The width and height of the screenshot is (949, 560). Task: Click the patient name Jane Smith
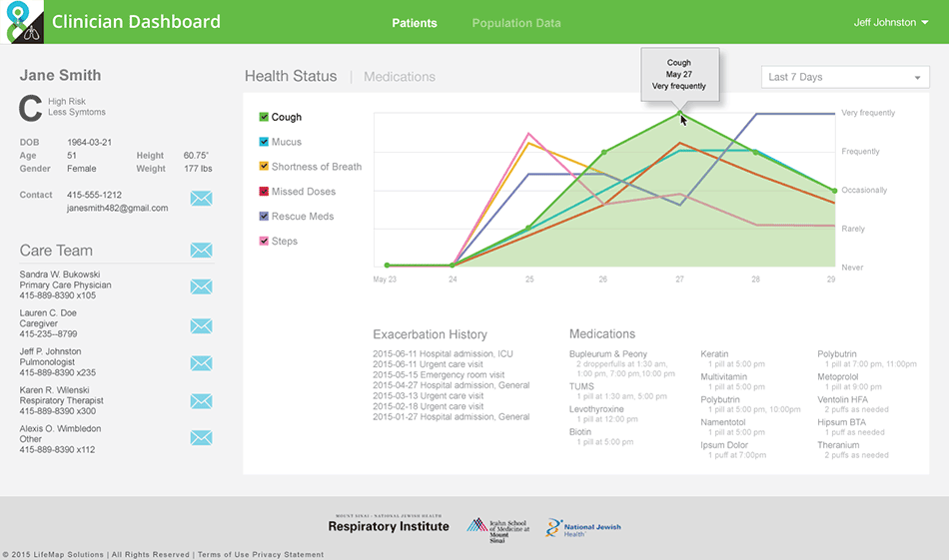coord(61,75)
